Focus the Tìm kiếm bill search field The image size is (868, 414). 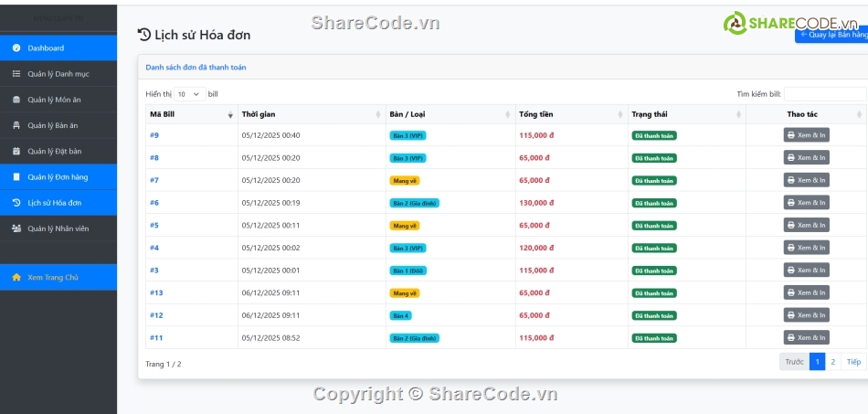click(x=825, y=94)
